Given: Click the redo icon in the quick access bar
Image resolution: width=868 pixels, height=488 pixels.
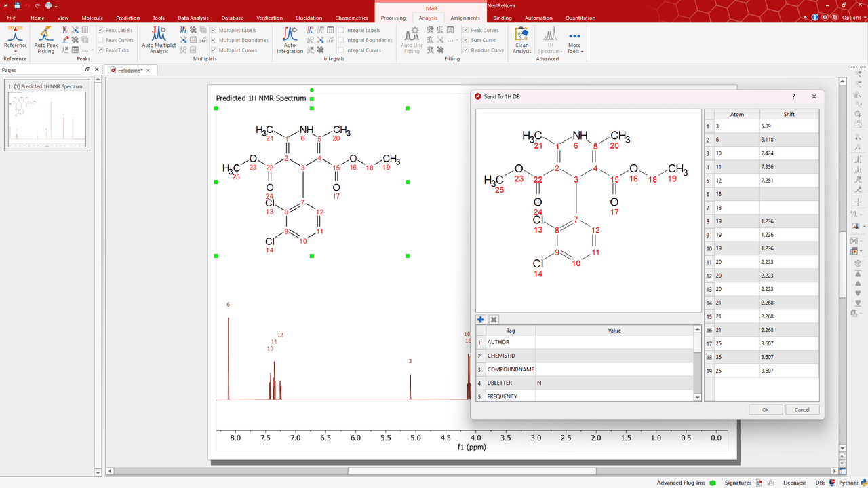Looking at the screenshot, I should [37, 5].
